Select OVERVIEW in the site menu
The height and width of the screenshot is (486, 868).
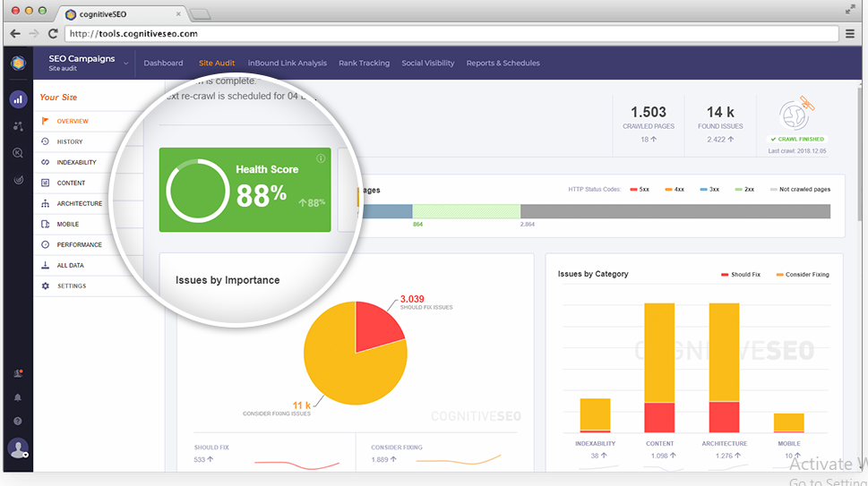[73, 121]
